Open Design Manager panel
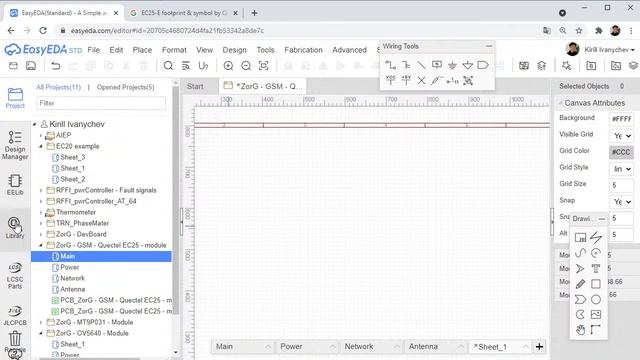 [15, 145]
